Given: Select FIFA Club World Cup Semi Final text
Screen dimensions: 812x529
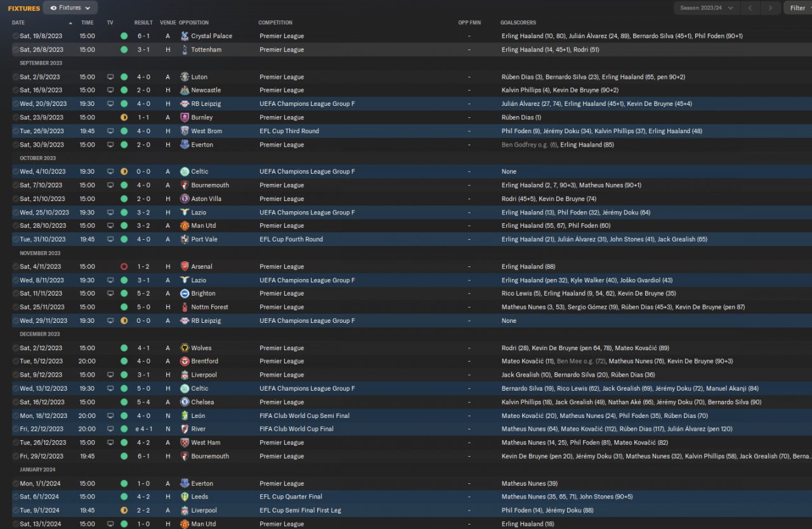Looking at the screenshot, I should [x=304, y=415].
